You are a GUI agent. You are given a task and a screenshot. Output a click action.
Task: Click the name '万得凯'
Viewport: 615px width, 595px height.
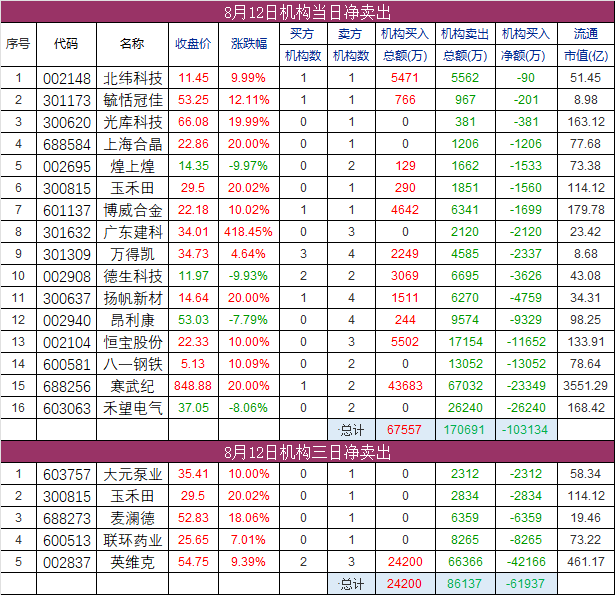132,255
